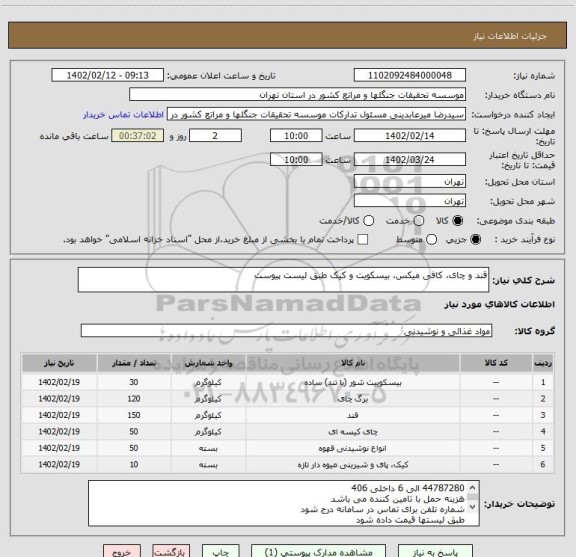The width and height of the screenshot is (576, 557).
Task: Click row item قند
Action: tap(353, 415)
